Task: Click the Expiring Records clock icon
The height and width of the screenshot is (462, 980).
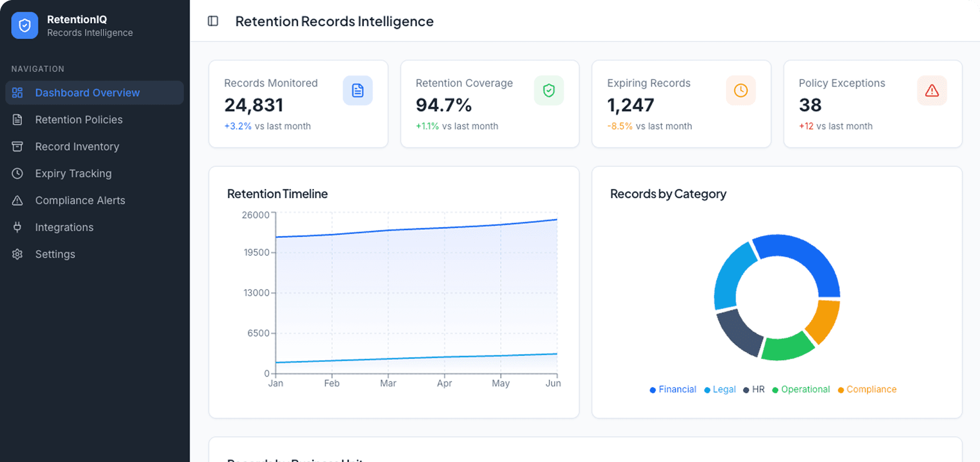Action: click(x=741, y=91)
